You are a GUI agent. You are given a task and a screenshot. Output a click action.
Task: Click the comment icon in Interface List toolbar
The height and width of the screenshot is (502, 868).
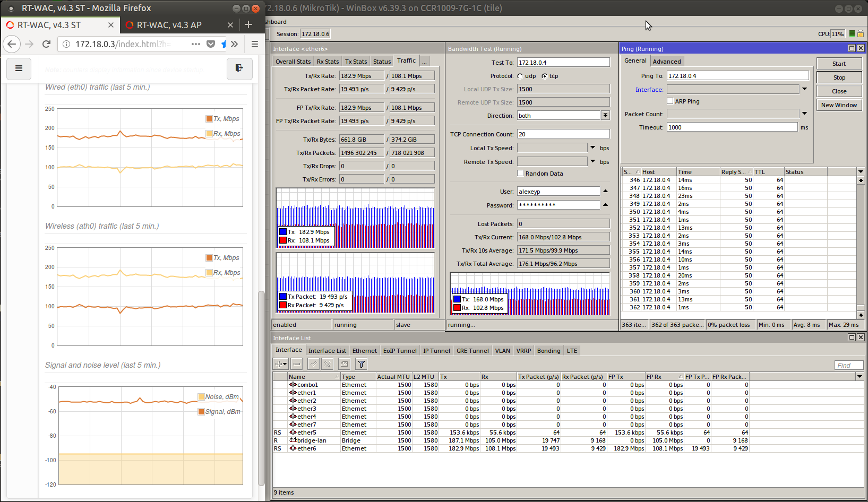[344, 364]
